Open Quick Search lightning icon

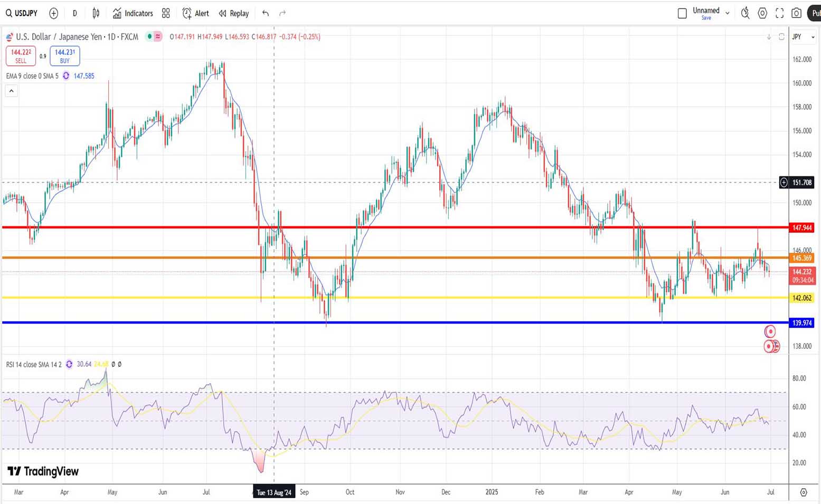click(x=745, y=13)
